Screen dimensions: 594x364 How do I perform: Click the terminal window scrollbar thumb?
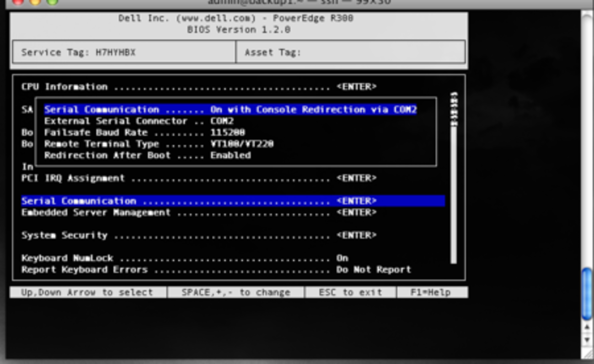[587, 295]
